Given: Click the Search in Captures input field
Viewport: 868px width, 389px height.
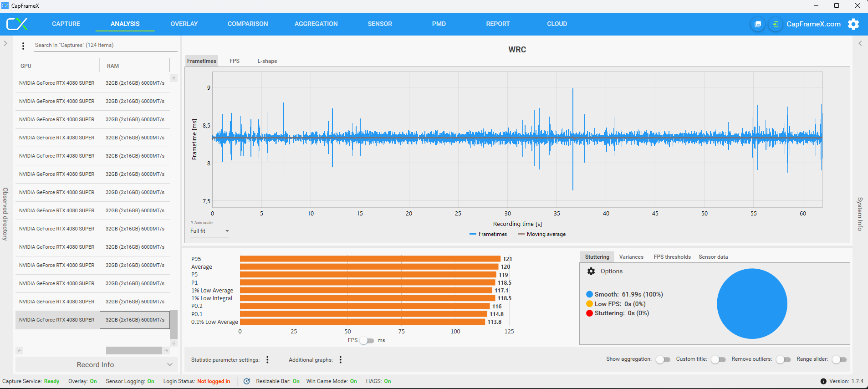Looking at the screenshot, I should pyautogui.click(x=105, y=45).
